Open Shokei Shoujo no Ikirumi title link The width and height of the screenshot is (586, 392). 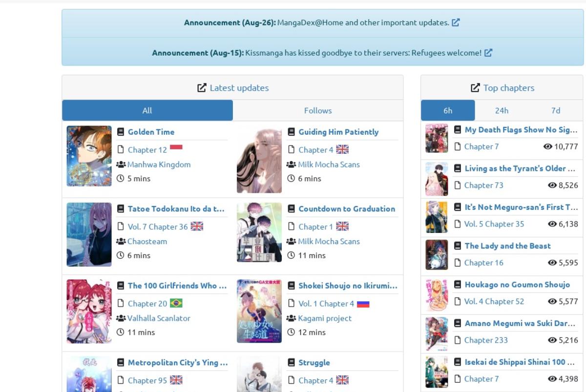click(348, 286)
